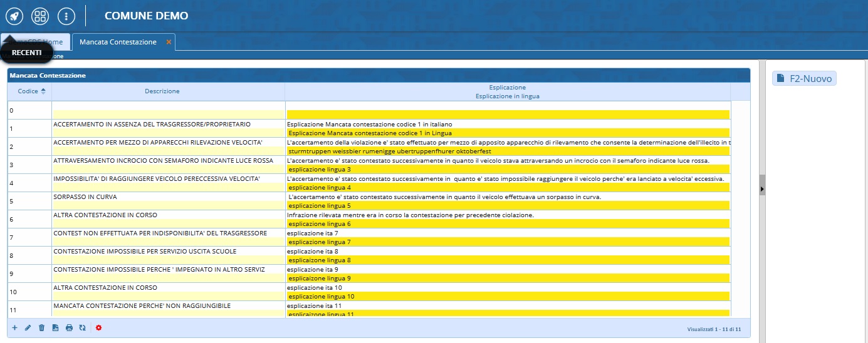Close the Mancata Contestazione tab

[169, 42]
